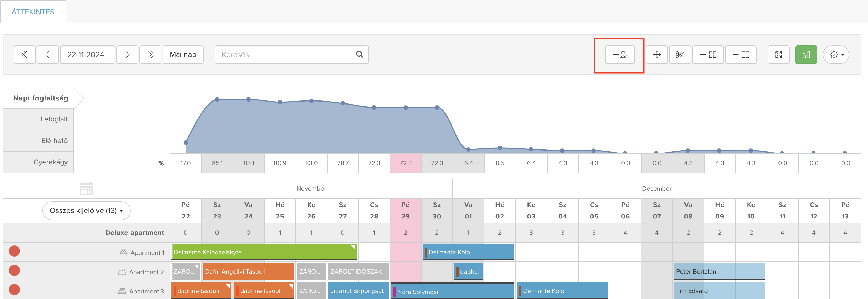Jump forward with the double right arrow
The width and height of the screenshot is (868, 299).
151,55
